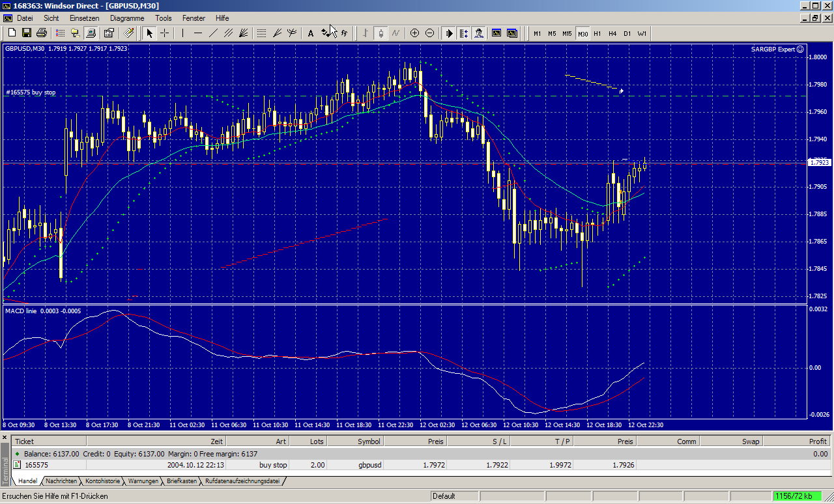Switch chart to D1 timeframe

tap(627, 33)
